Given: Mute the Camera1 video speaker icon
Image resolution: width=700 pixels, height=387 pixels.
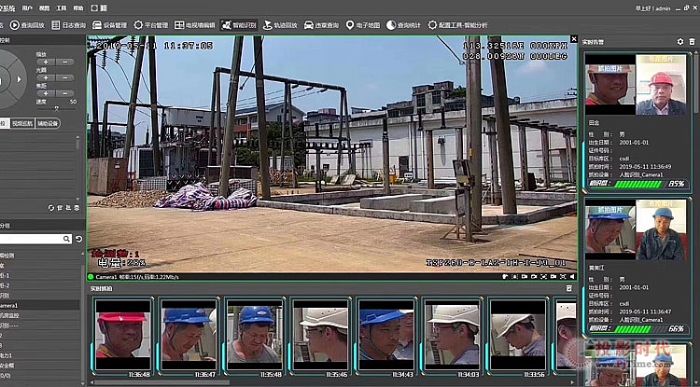Looking at the screenshot, I should [x=572, y=277].
